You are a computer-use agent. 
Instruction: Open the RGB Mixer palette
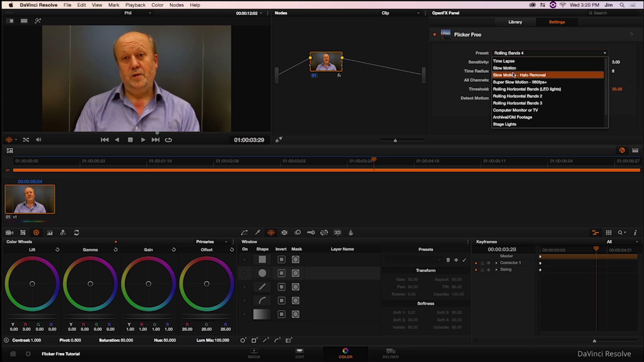[x=50, y=233]
